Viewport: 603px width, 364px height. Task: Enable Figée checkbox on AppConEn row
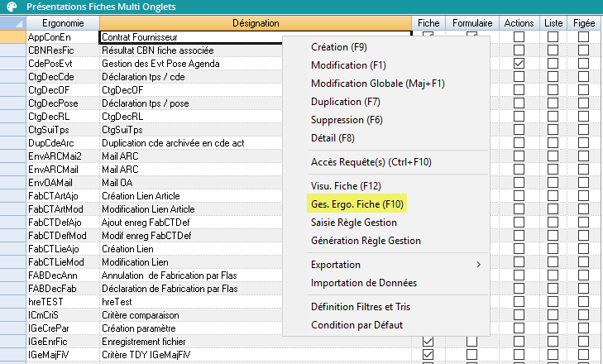coord(583,37)
